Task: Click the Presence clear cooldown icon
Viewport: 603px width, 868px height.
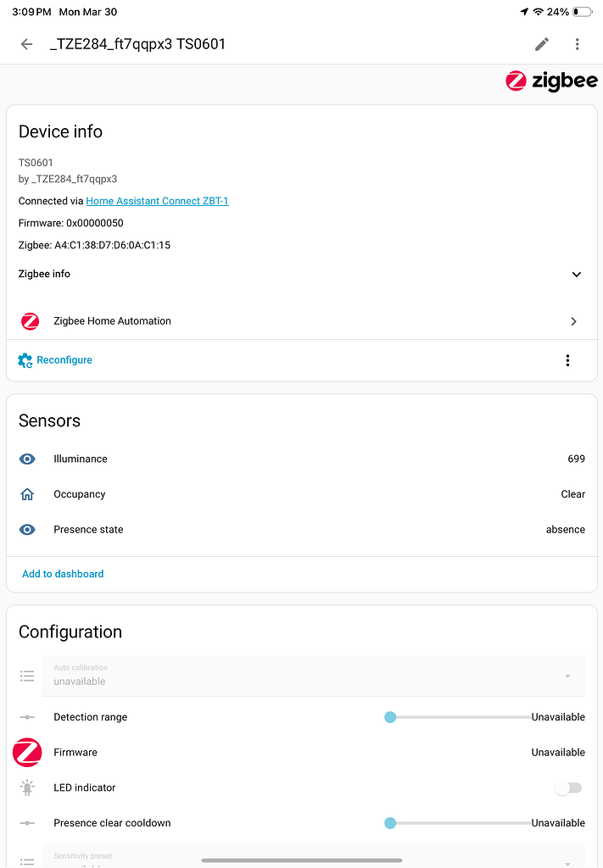Action: tap(27, 823)
